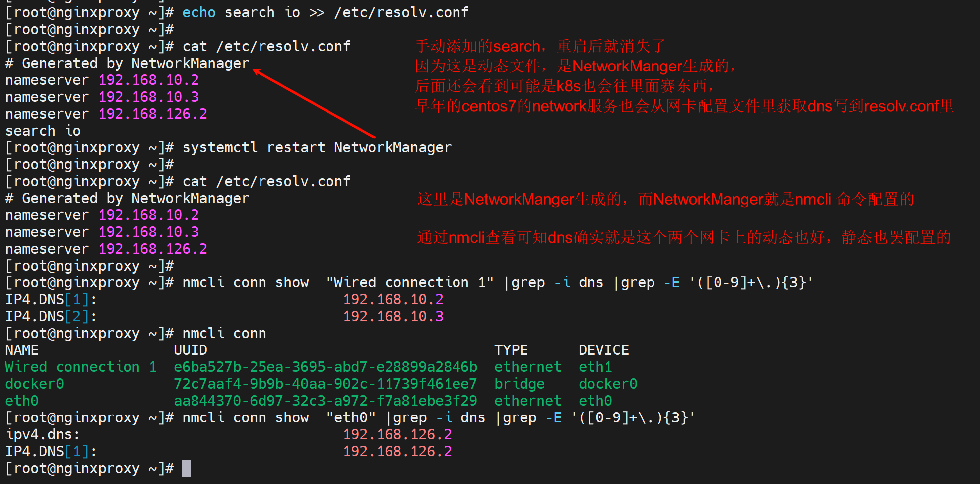Click the UUID column header

pos(190,350)
